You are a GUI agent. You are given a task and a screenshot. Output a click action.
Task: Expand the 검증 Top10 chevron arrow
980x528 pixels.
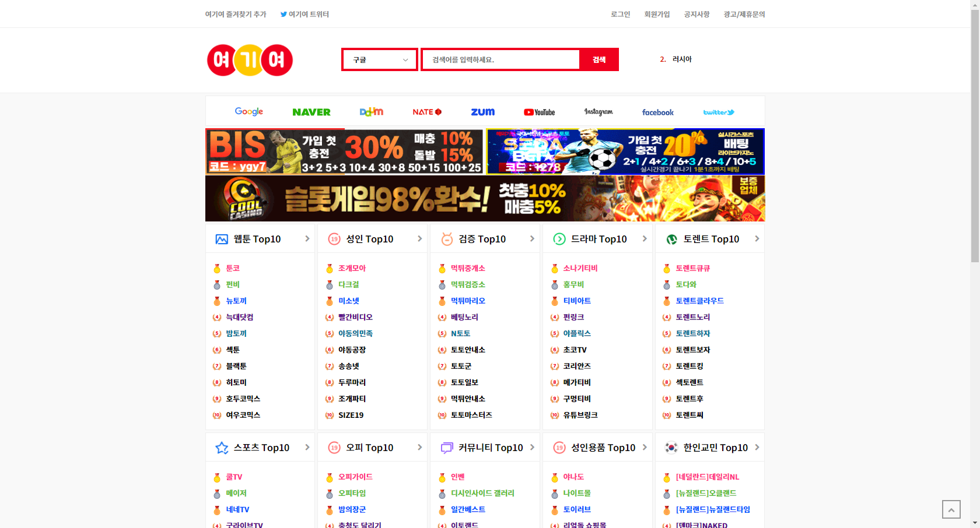532,238
